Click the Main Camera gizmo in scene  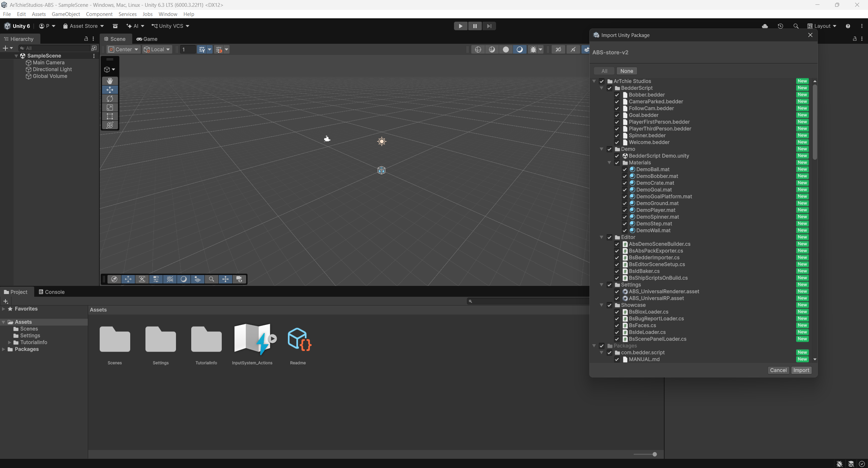coord(327,139)
